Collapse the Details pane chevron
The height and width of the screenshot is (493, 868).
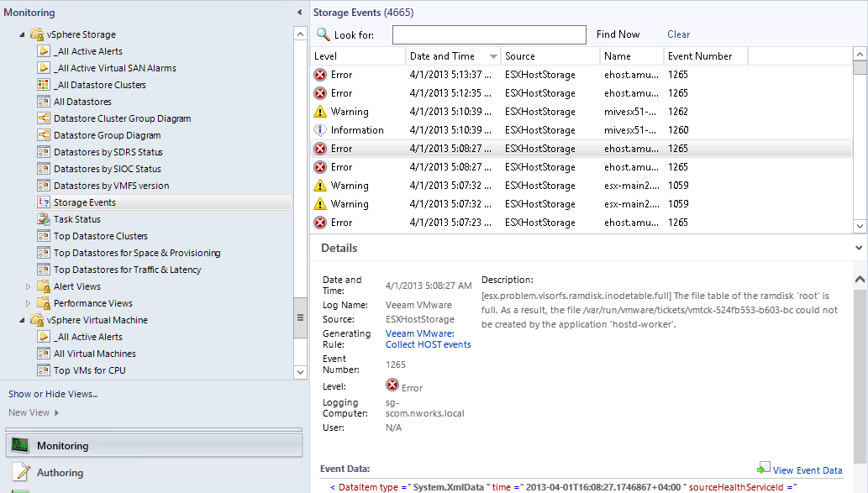point(858,248)
